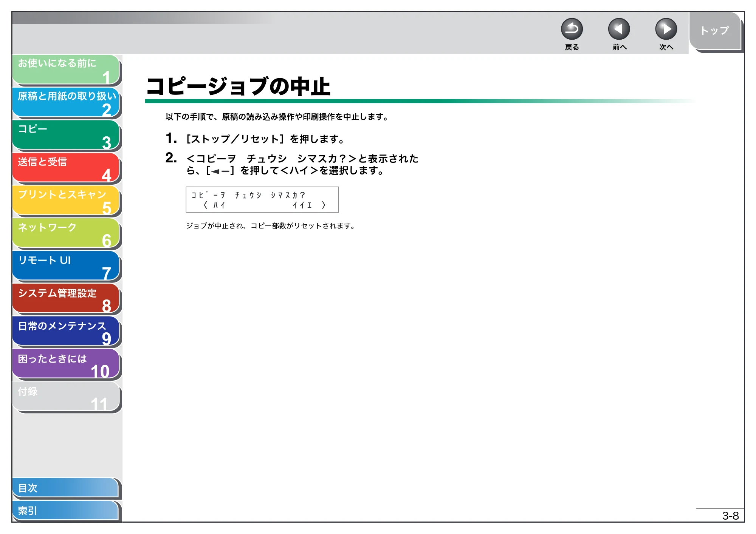Viewport: 756px width, 534px height.
Task: Click the 索引 index button
Action: [65, 511]
